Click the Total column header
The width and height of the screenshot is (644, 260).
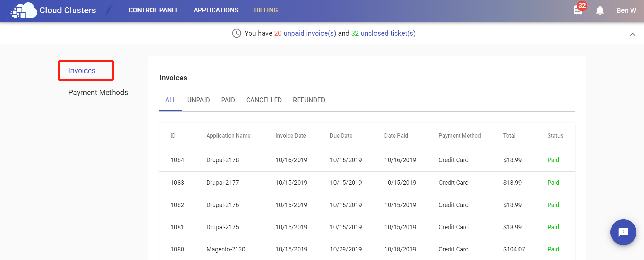[509, 136]
